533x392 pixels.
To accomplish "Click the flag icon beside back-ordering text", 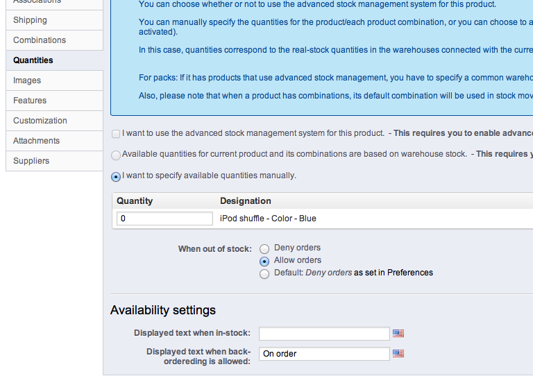I will [398, 354].
